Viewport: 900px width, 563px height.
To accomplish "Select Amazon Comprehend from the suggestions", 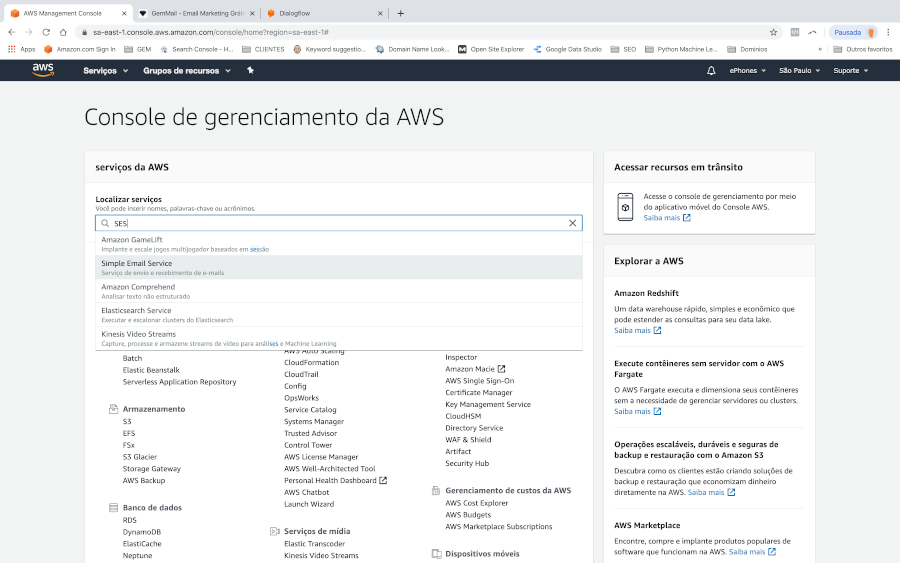I will click(339, 291).
